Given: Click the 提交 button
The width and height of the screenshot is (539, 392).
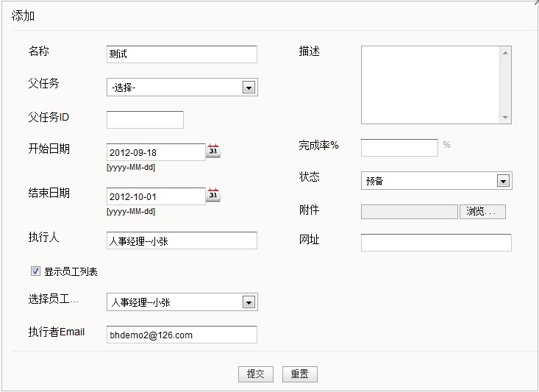Looking at the screenshot, I should coord(255,374).
